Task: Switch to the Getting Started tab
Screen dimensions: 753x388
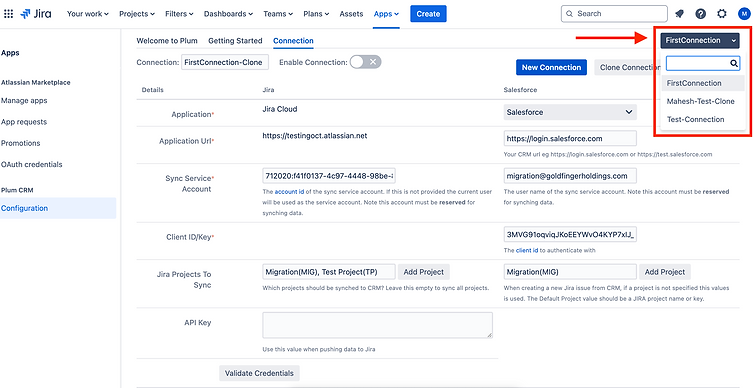Action: [235, 41]
